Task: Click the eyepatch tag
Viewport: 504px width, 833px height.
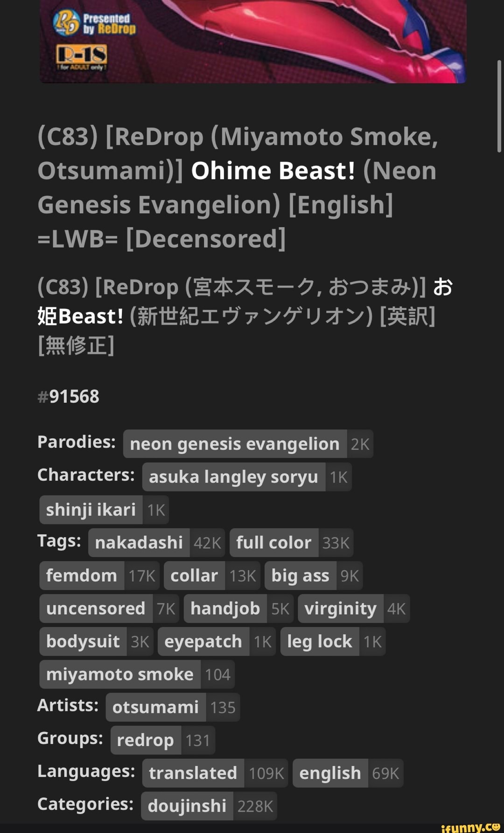Action: (203, 641)
